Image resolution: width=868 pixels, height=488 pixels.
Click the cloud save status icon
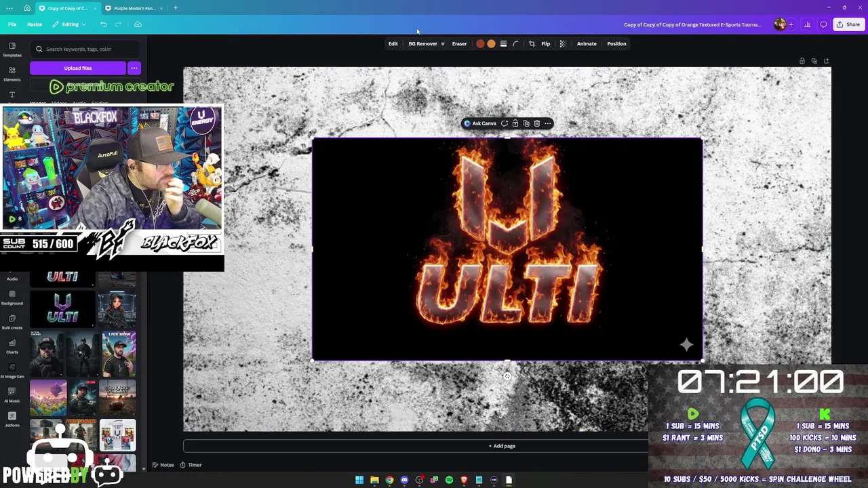point(138,24)
